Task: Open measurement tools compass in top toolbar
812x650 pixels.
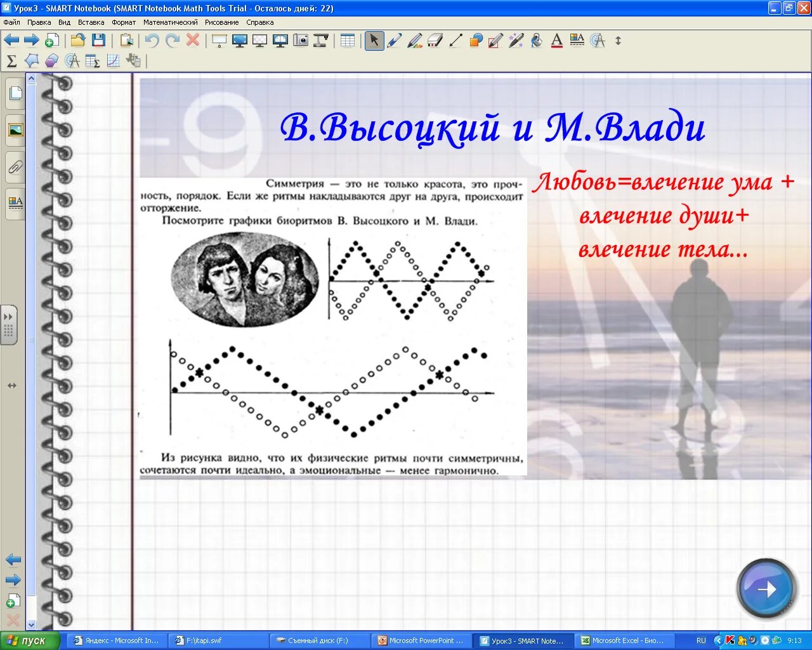Action: coord(598,41)
